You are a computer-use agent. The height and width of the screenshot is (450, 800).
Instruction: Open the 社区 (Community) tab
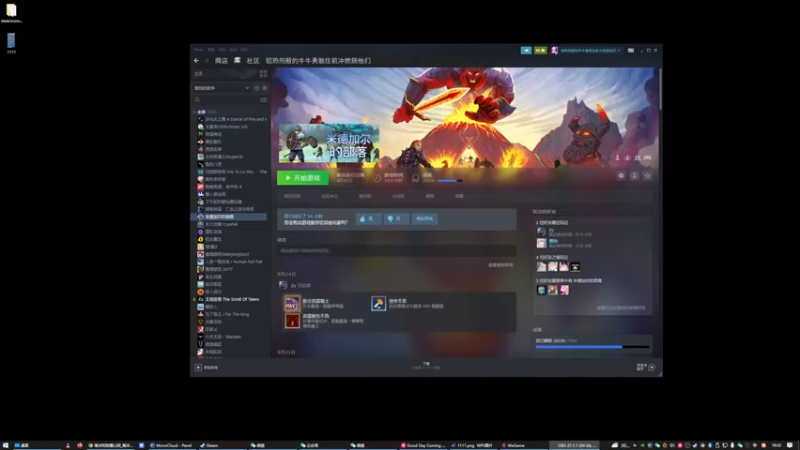pos(253,61)
